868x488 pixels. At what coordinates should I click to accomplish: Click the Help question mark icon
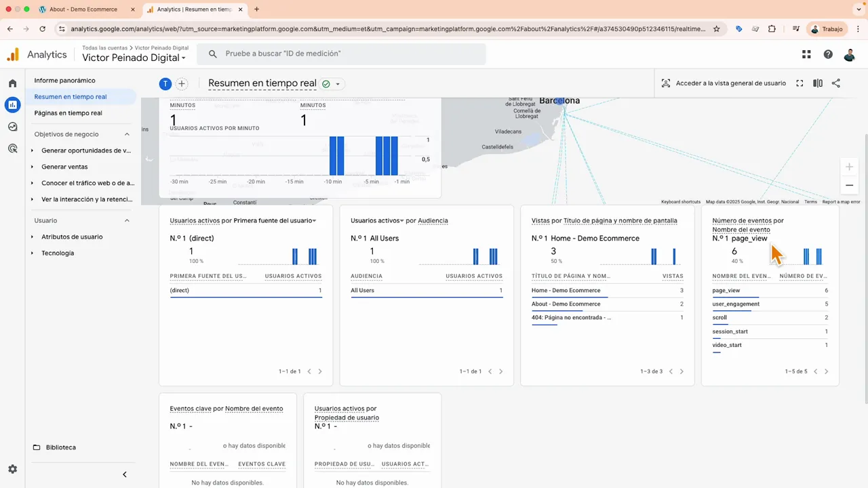828,54
